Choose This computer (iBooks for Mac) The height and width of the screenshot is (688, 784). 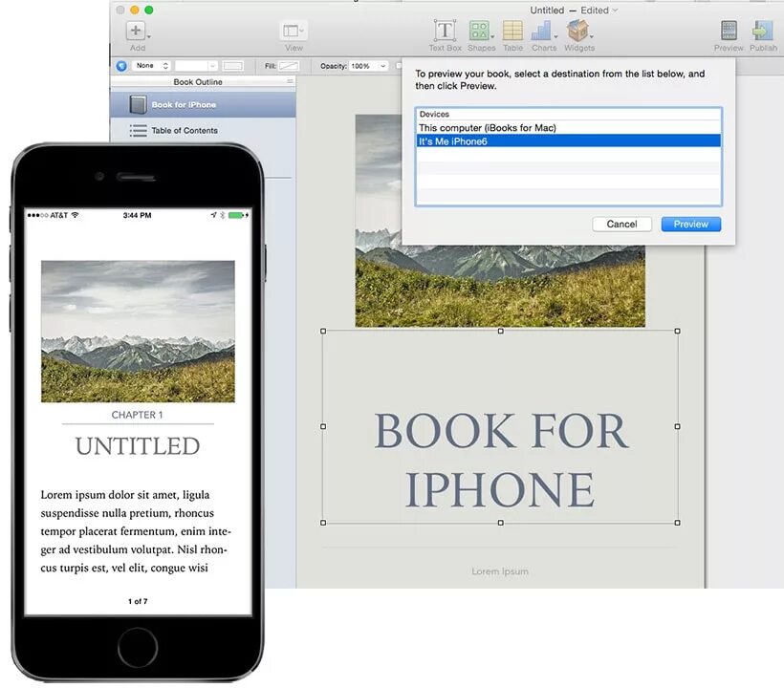pos(569,127)
